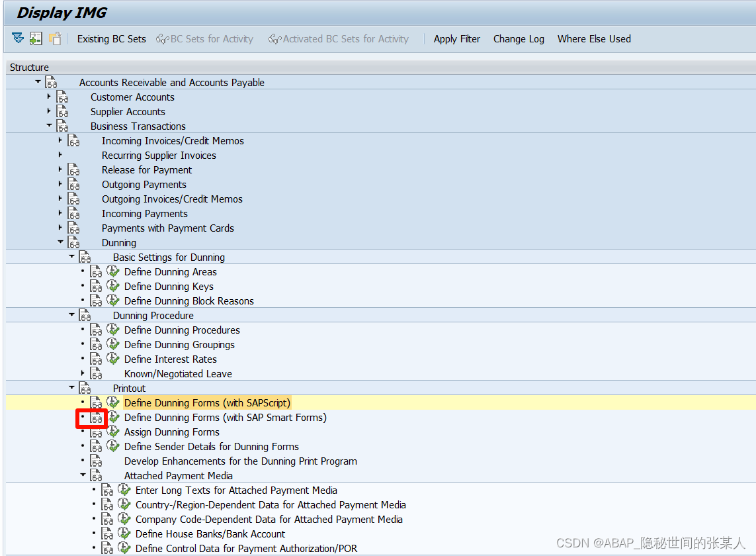
Task: Open documentation icon for Customer Accounts
Action: [62, 97]
